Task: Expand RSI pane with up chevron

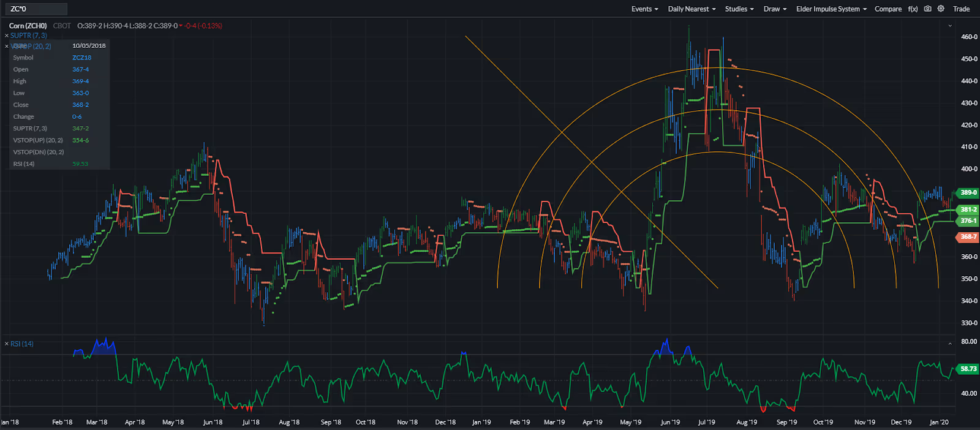Action: coord(950,344)
